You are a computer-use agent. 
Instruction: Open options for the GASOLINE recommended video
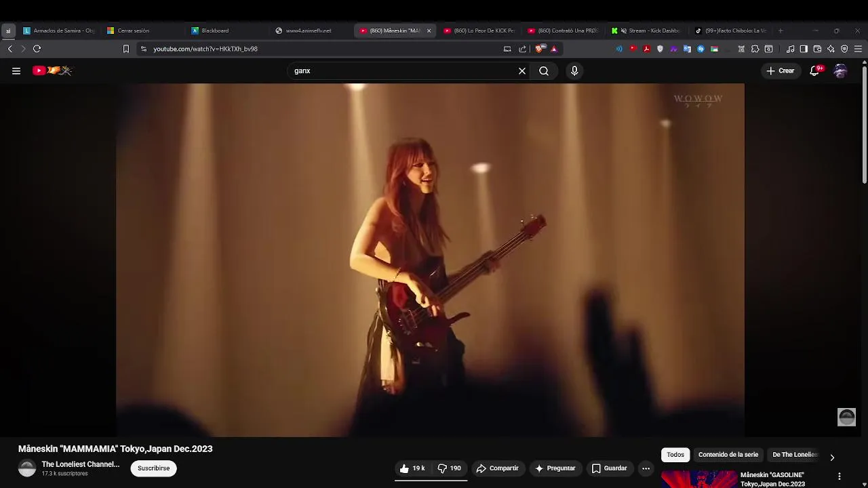pos(840,476)
